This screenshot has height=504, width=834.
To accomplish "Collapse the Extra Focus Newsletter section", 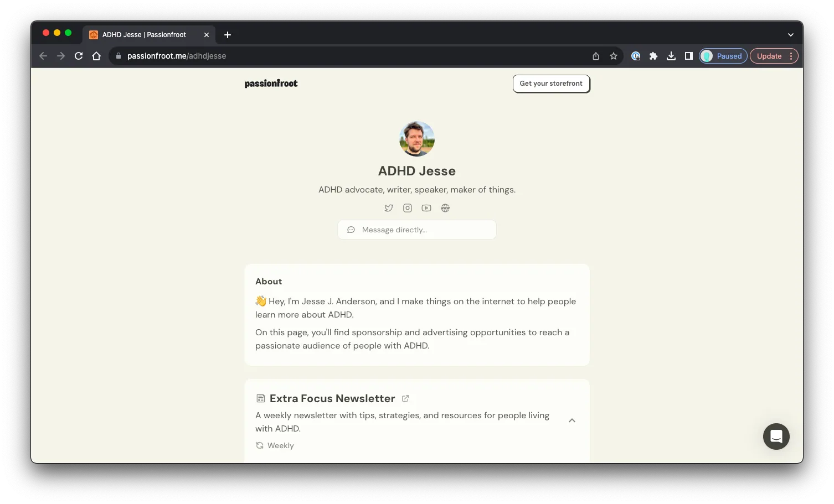I will coord(572,420).
